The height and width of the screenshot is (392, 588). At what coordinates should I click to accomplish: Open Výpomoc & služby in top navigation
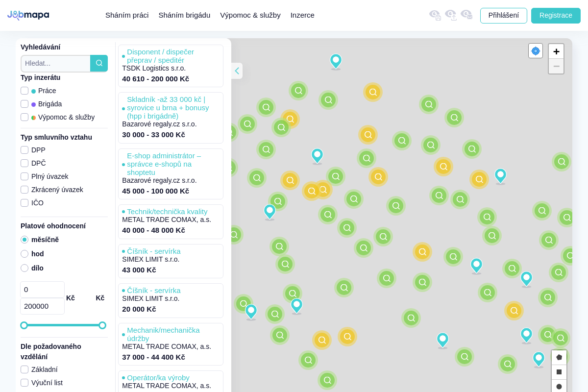click(x=250, y=15)
